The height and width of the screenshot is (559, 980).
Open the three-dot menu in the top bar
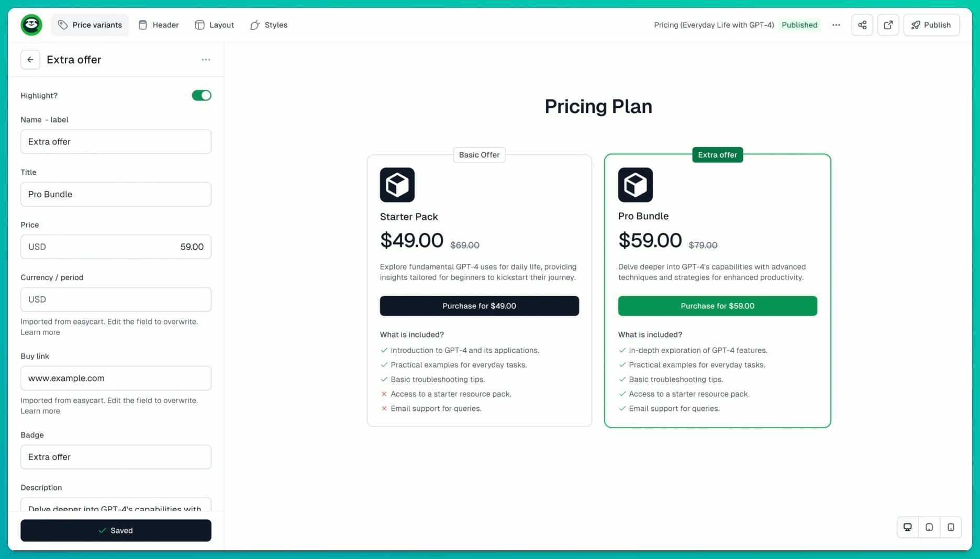(836, 25)
